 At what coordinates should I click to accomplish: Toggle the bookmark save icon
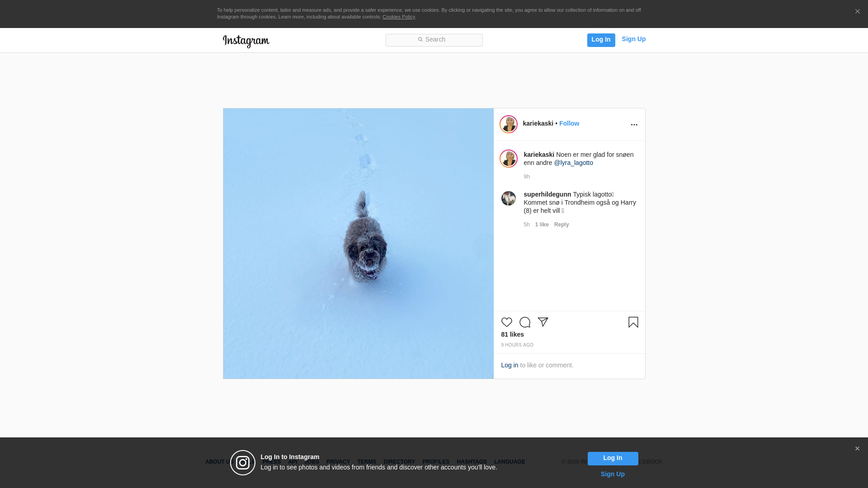coord(633,322)
